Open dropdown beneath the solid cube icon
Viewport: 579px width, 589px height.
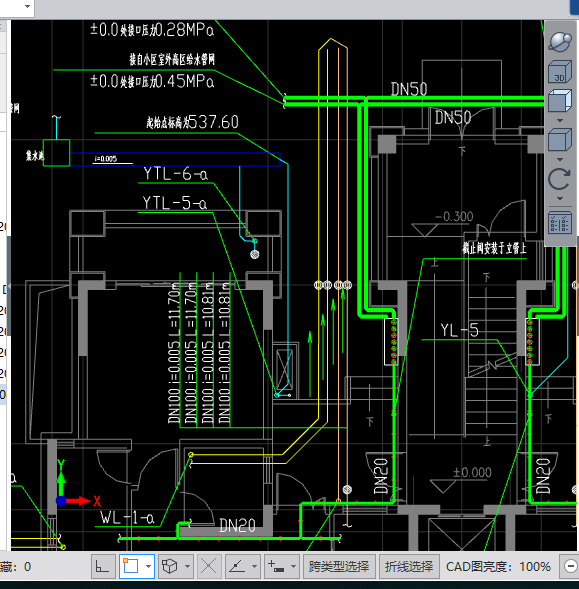coord(559,159)
